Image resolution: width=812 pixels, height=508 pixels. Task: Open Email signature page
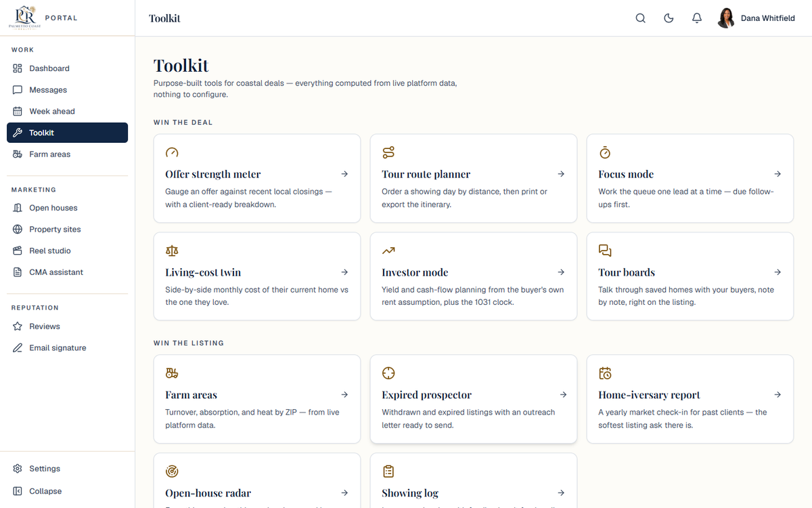67,348
